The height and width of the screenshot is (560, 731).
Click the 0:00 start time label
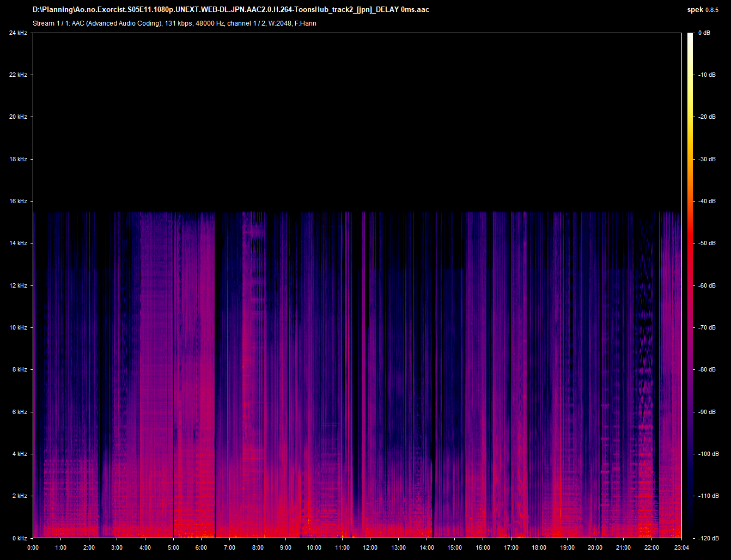click(x=33, y=547)
